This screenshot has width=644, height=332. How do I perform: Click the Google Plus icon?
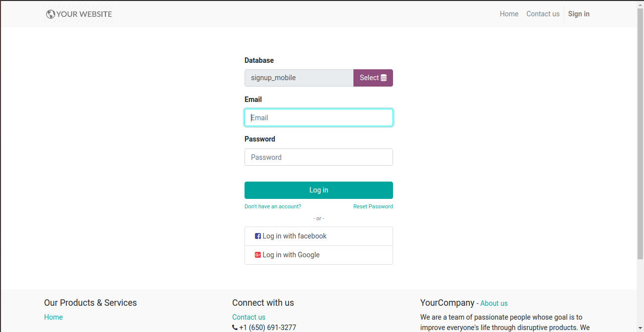point(258,255)
